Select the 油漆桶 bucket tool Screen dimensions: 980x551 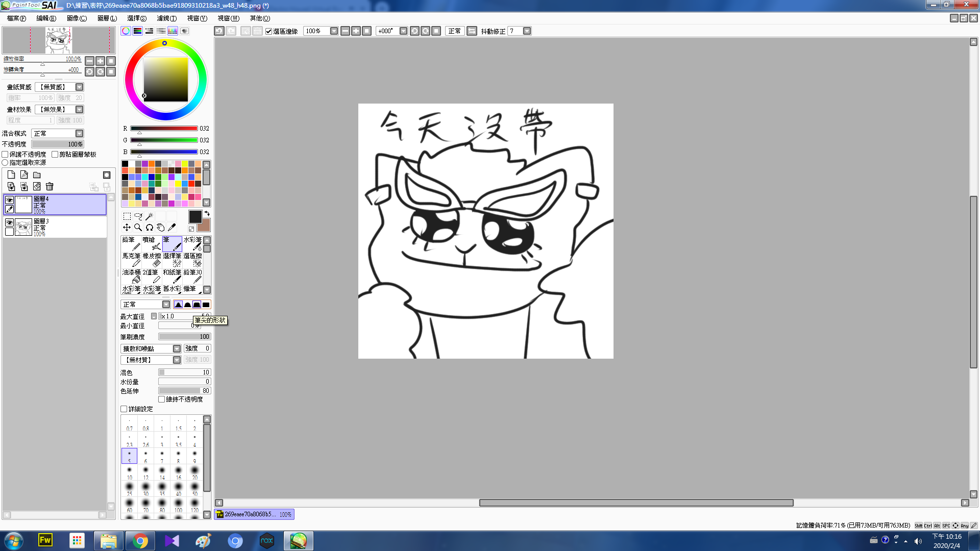tap(131, 276)
